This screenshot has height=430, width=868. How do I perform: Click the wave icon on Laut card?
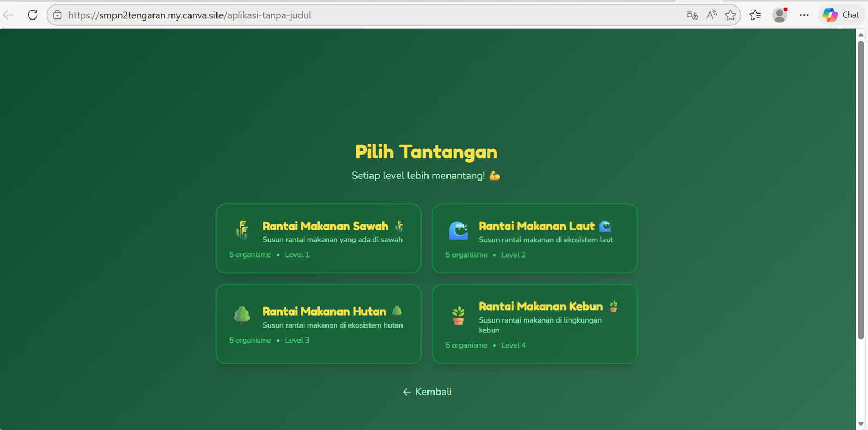pyautogui.click(x=458, y=230)
